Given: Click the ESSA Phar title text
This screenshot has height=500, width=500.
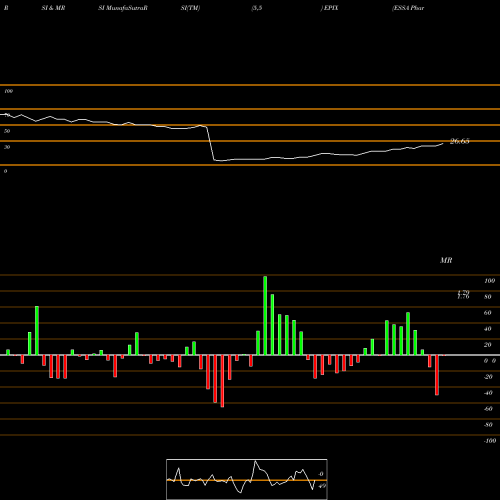Looking at the screenshot, I should tap(408, 8).
